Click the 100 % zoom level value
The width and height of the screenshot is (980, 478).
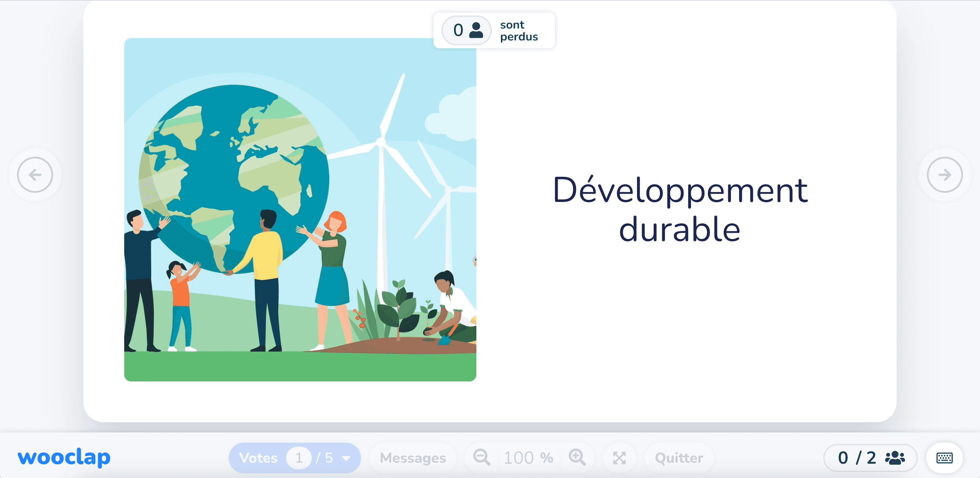(x=528, y=458)
